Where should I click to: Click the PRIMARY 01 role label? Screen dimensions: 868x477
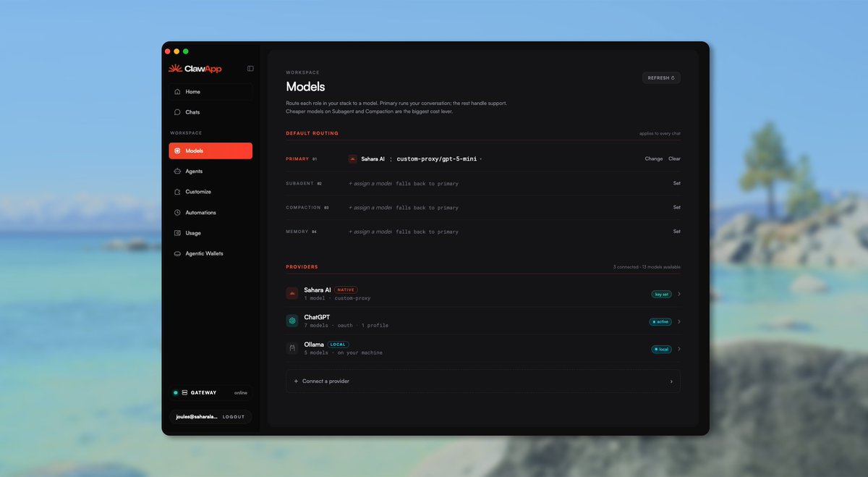point(301,159)
